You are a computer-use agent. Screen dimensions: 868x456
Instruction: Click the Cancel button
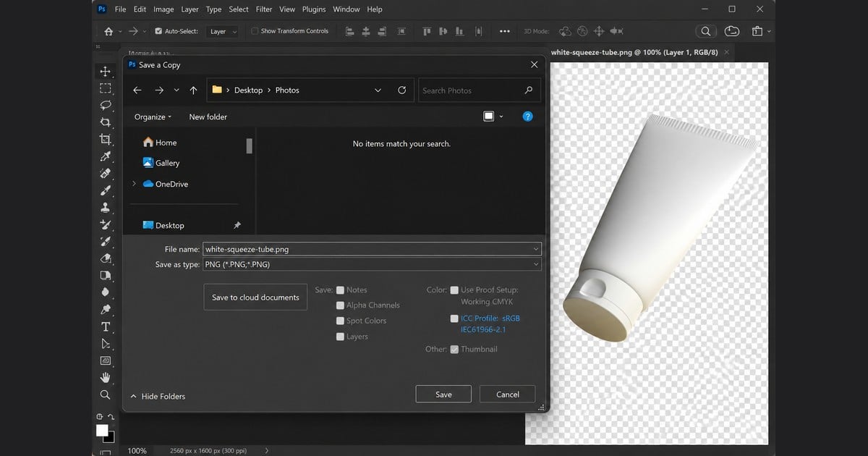pos(508,394)
